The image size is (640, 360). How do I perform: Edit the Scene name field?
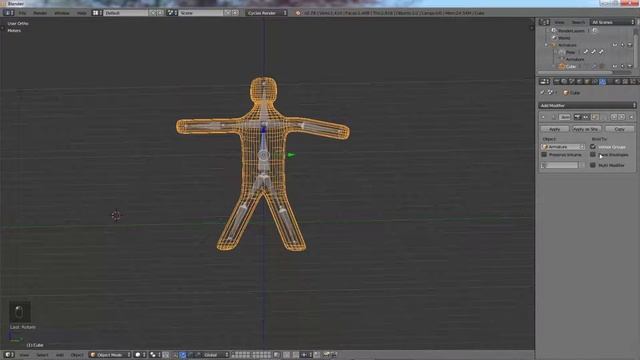click(x=201, y=13)
